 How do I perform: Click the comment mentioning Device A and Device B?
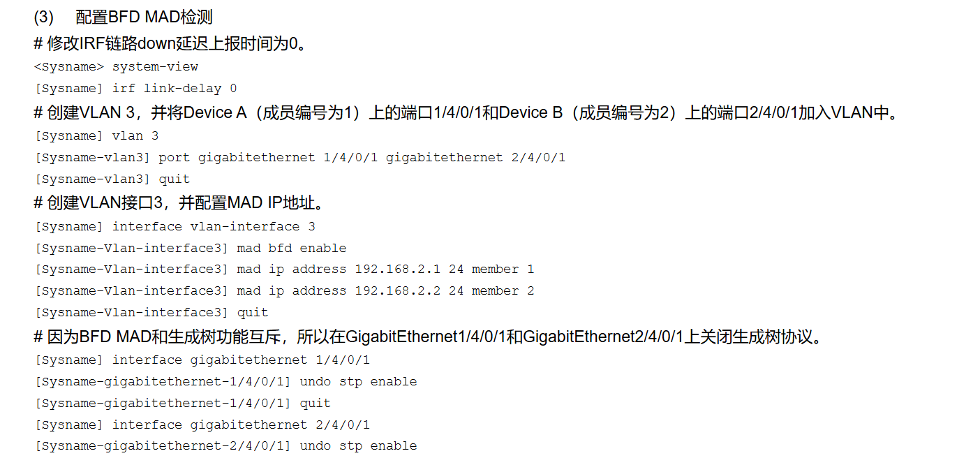(x=465, y=112)
